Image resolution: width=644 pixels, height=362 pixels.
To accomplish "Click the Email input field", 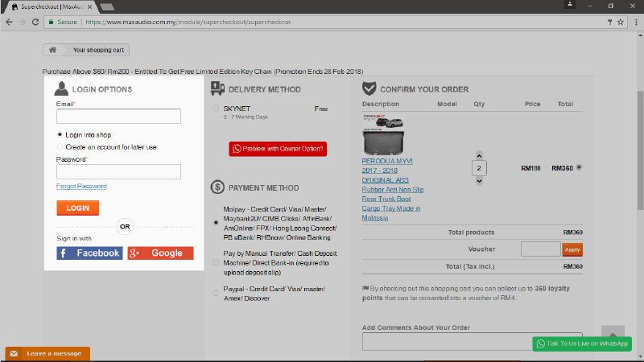I will [x=118, y=116].
